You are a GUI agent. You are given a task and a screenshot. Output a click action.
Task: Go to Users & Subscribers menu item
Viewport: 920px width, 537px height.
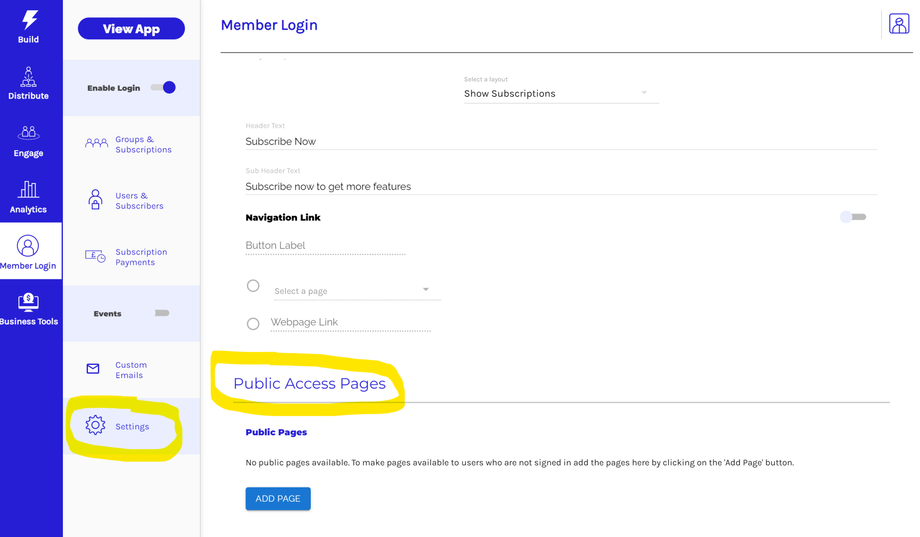pyautogui.click(x=139, y=201)
